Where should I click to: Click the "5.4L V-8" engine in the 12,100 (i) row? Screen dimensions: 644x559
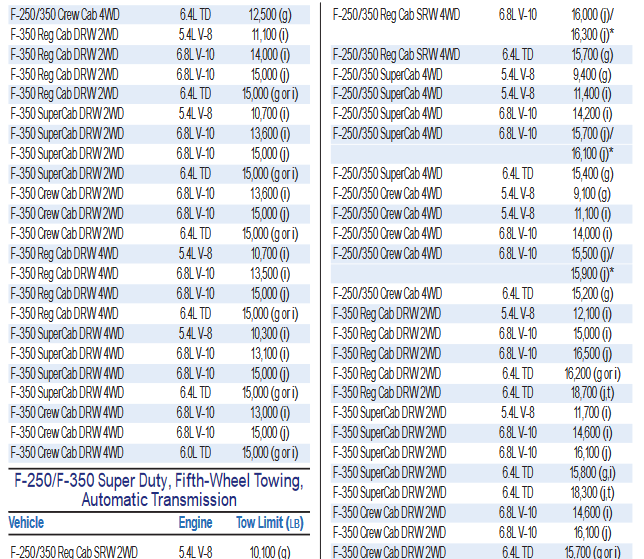[x=518, y=314]
